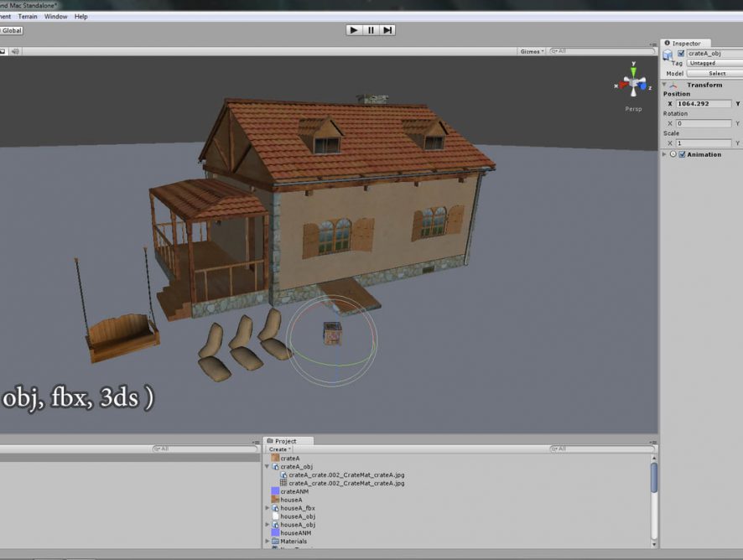This screenshot has width=743, height=560.
Task: Expand the Materials folder
Action: 268,542
